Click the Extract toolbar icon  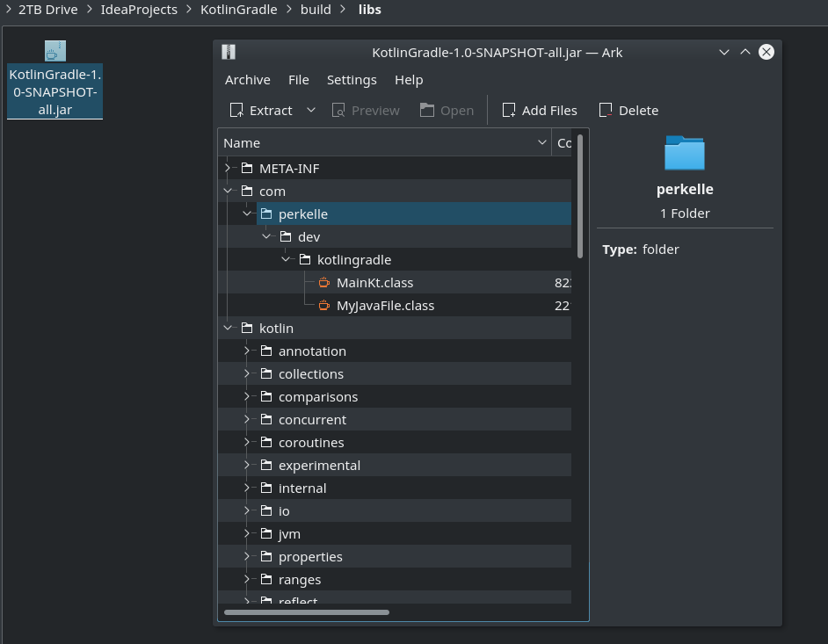[237, 110]
